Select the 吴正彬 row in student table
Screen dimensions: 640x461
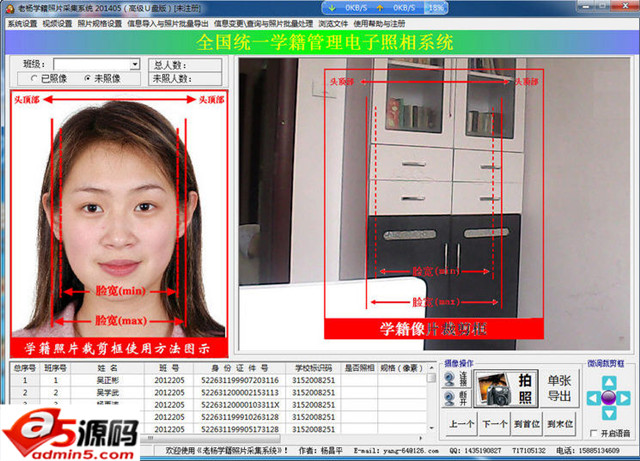coord(107,381)
